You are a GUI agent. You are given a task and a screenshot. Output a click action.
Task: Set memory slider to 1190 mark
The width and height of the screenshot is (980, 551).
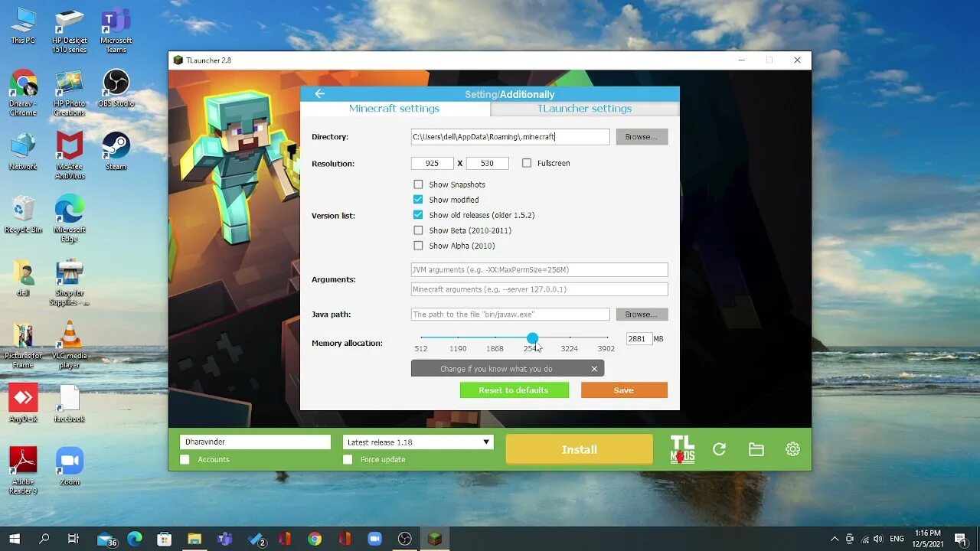point(458,337)
